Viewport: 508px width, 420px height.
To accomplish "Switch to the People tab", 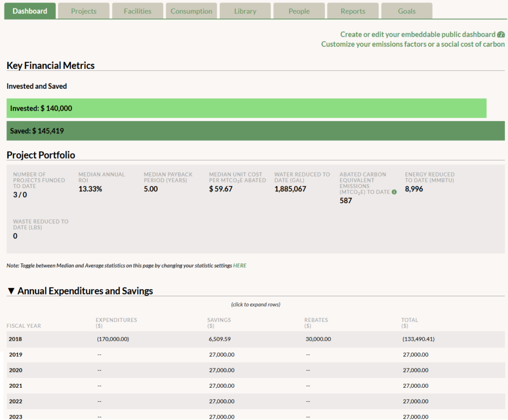I will 299,11.
